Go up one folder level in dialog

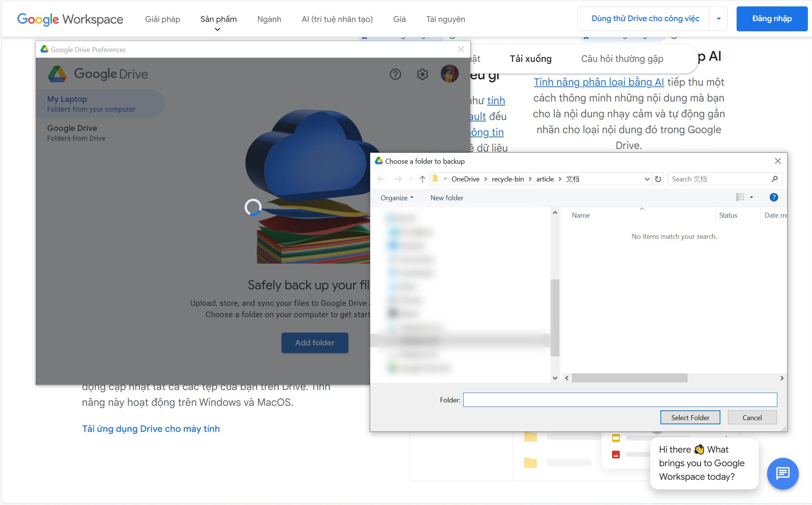tap(423, 179)
